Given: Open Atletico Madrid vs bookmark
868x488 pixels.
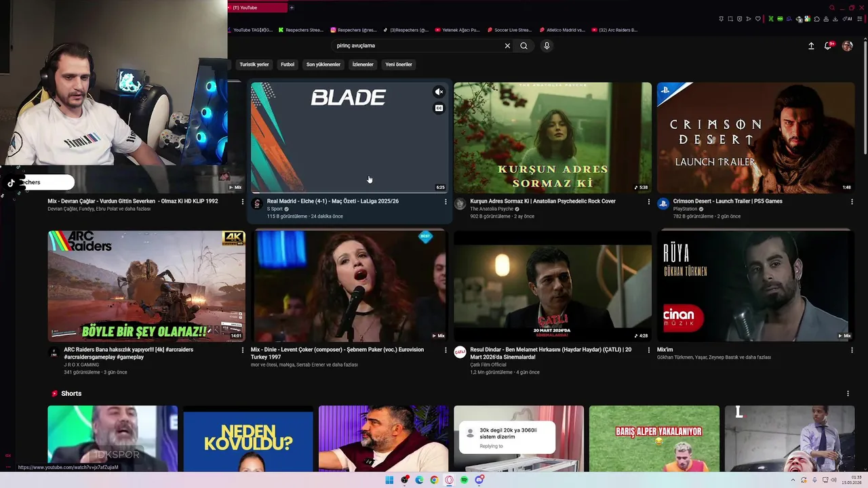Looking at the screenshot, I should 562,30.
